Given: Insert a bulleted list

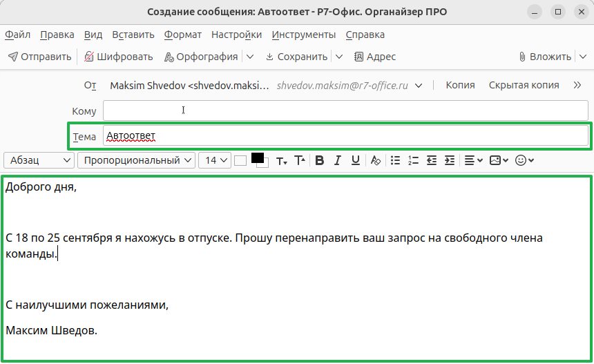Looking at the screenshot, I should pos(395,160).
